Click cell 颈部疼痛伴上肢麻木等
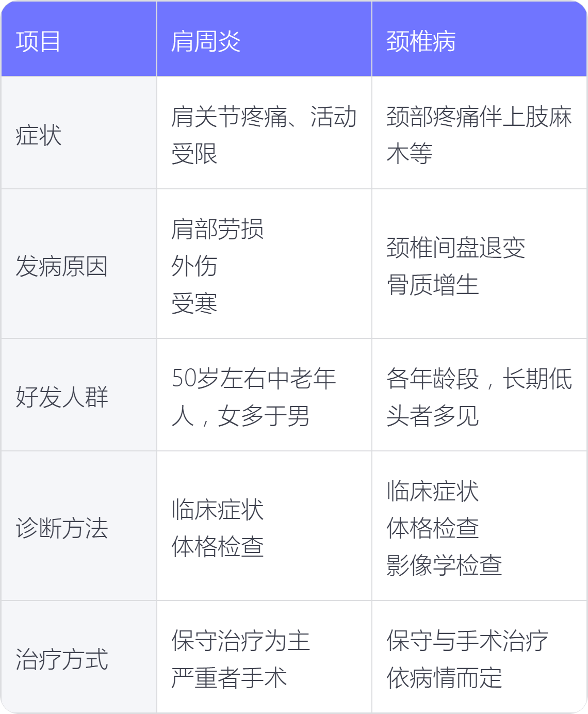 [x=479, y=135]
